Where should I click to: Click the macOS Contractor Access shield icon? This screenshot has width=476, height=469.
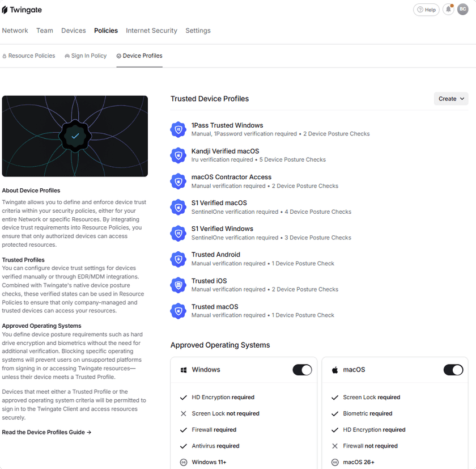[x=178, y=181]
